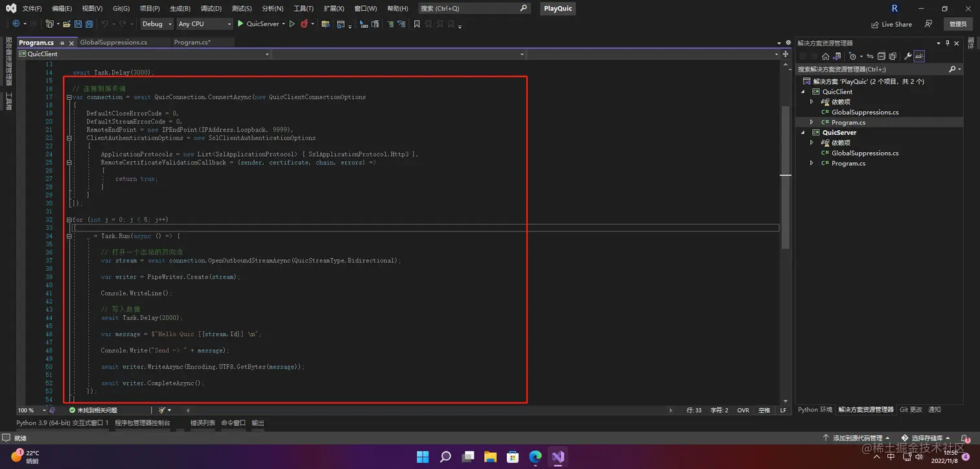Close the active Program.cs tab
The height and width of the screenshot is (469, 980).
click(72, 43)
